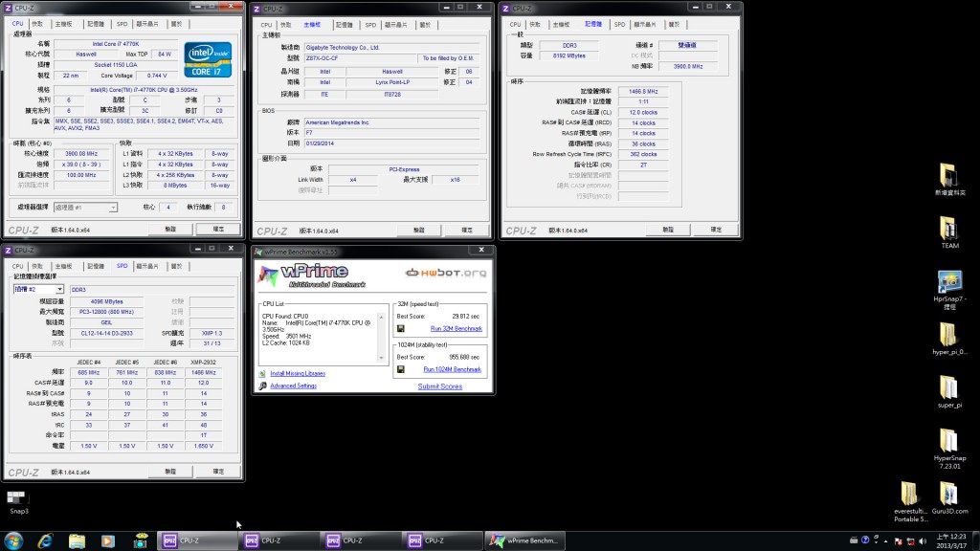Open Windows Explorer from the taskbar
980x551 pixels.
[77, 540]
